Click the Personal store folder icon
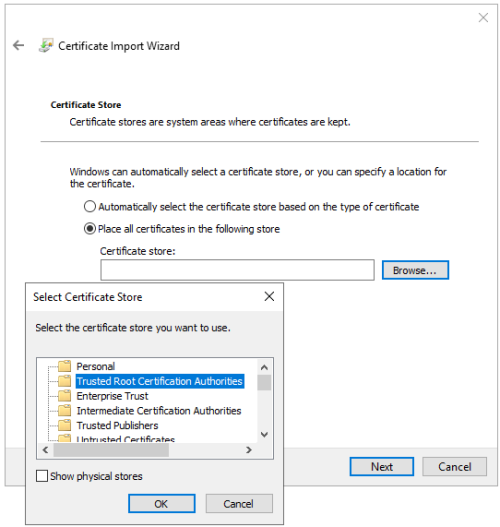500x527 pixels. pos(64,366)
